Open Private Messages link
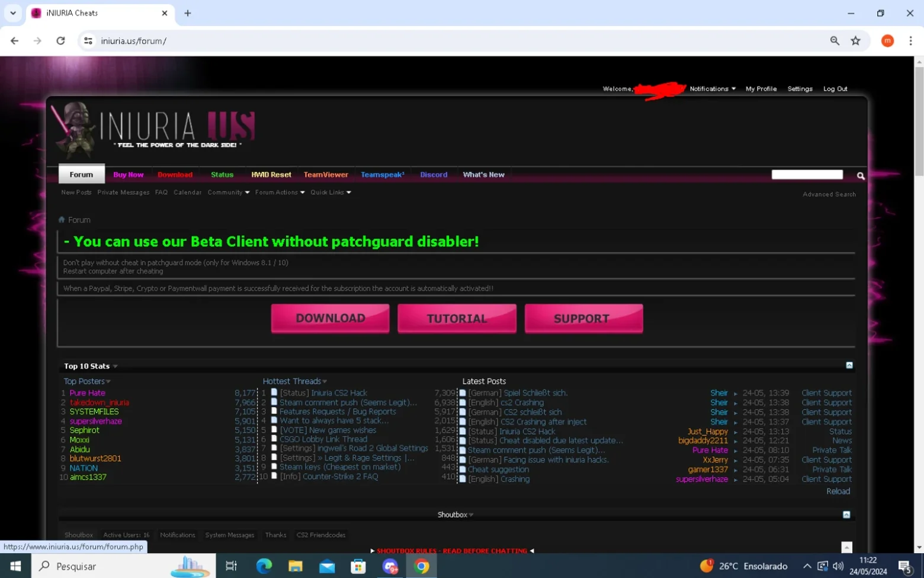This screenshot has width=924, height=578. pos(123,193)
